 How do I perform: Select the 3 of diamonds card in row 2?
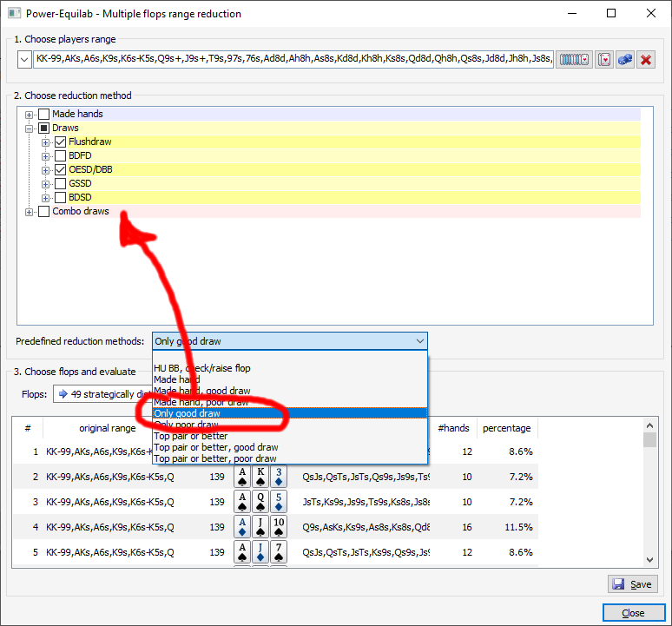click(x=279, y=477)
